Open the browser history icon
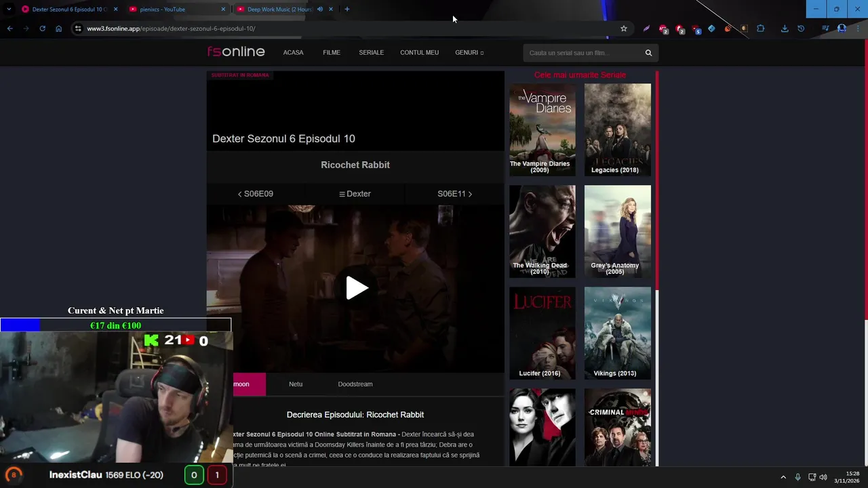 (801, 28)
